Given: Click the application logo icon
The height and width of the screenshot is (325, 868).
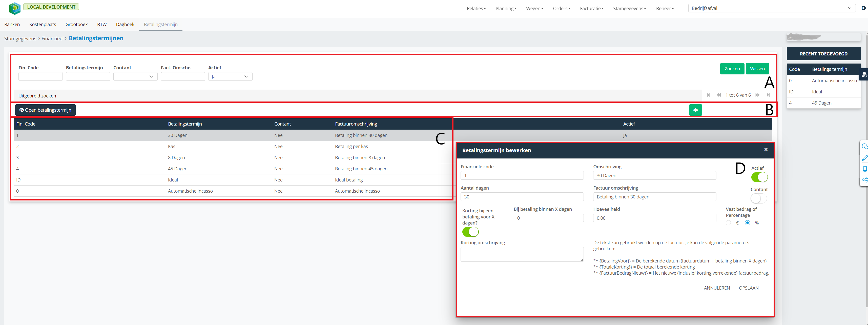Looking at the screenshot, I should [x=14, y=8].
